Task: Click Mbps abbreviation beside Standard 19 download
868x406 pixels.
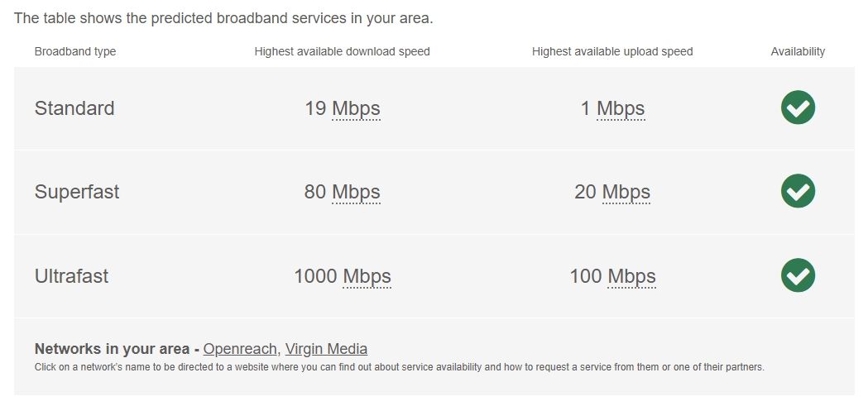Action: pyautogui.click(x=356, y=108)
